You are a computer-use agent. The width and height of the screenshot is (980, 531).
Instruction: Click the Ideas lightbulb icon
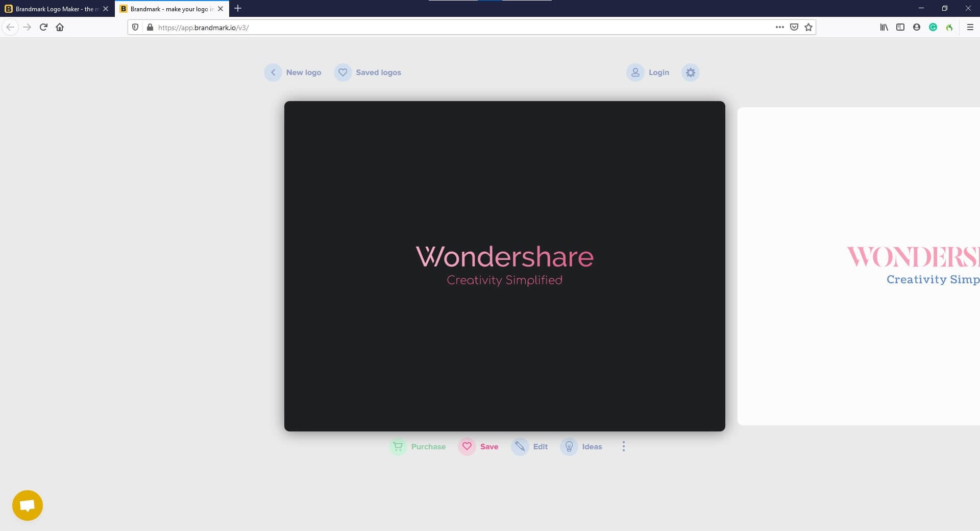pos(569,447)
